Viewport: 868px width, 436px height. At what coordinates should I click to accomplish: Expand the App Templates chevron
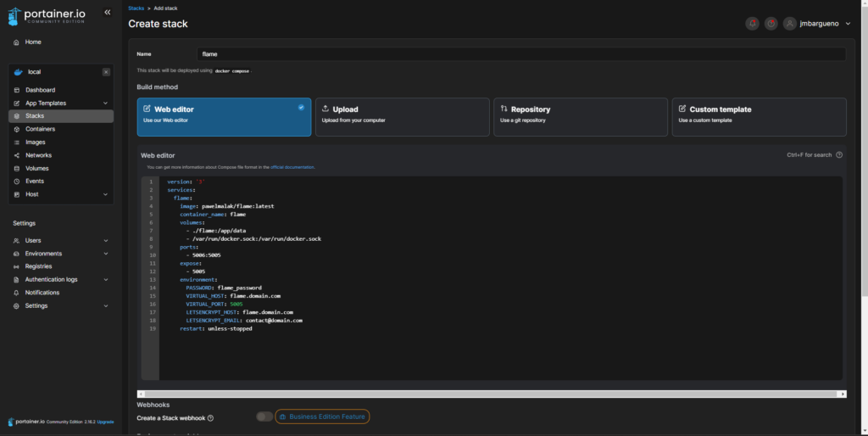pyautogui.click(x=105, y=103)
